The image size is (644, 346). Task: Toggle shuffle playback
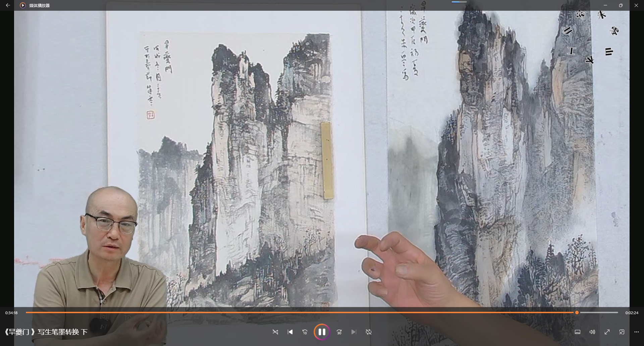coord(275,332)
